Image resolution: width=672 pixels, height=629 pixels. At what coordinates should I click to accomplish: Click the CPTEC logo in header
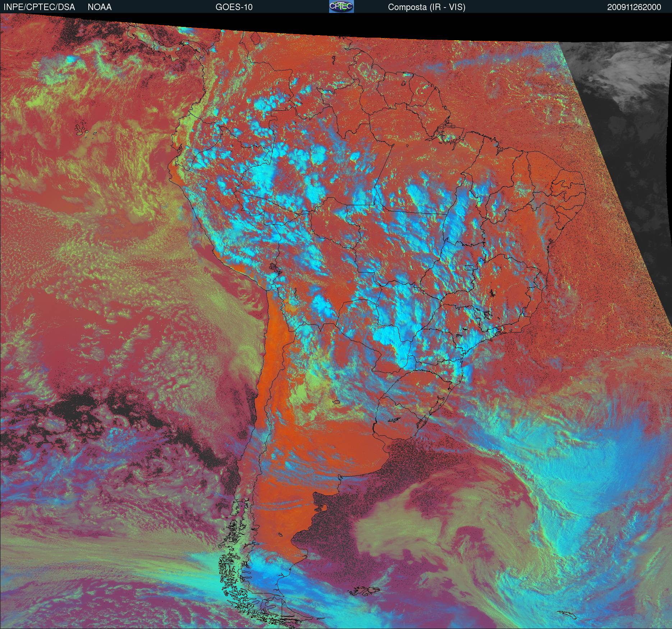coord(341,6)
